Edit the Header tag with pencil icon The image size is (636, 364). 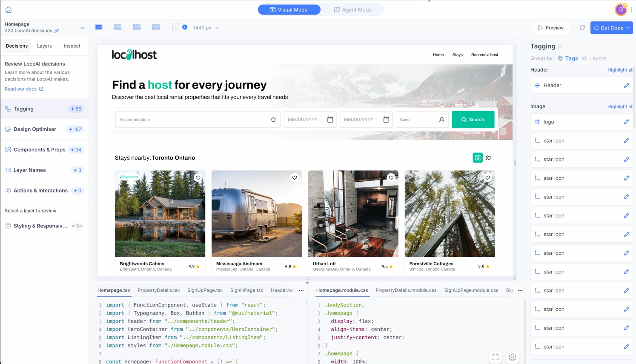(627, 85)
